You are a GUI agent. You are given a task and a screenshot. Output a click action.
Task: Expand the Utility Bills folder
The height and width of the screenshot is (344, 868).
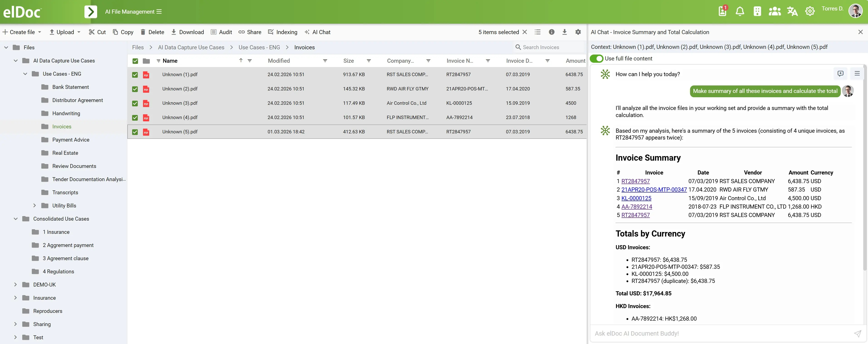coord(34,205)
